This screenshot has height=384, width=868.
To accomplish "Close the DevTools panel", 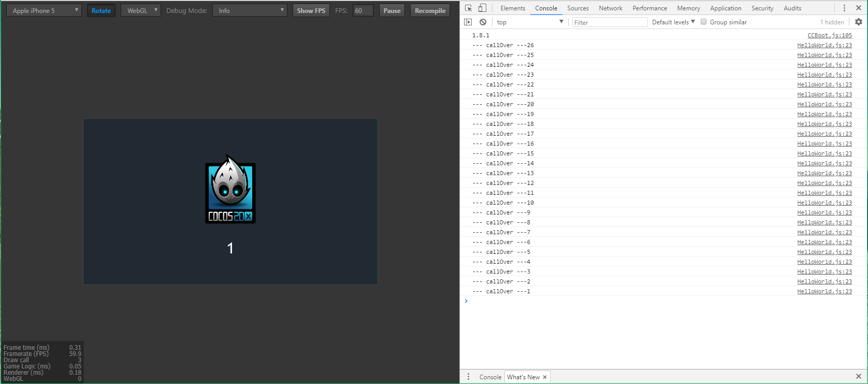I will point(858,8).
